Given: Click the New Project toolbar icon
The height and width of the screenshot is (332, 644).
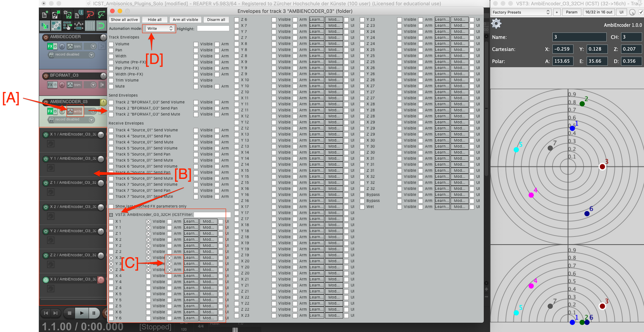Looking at the screenshot, I should click(45, 15).
